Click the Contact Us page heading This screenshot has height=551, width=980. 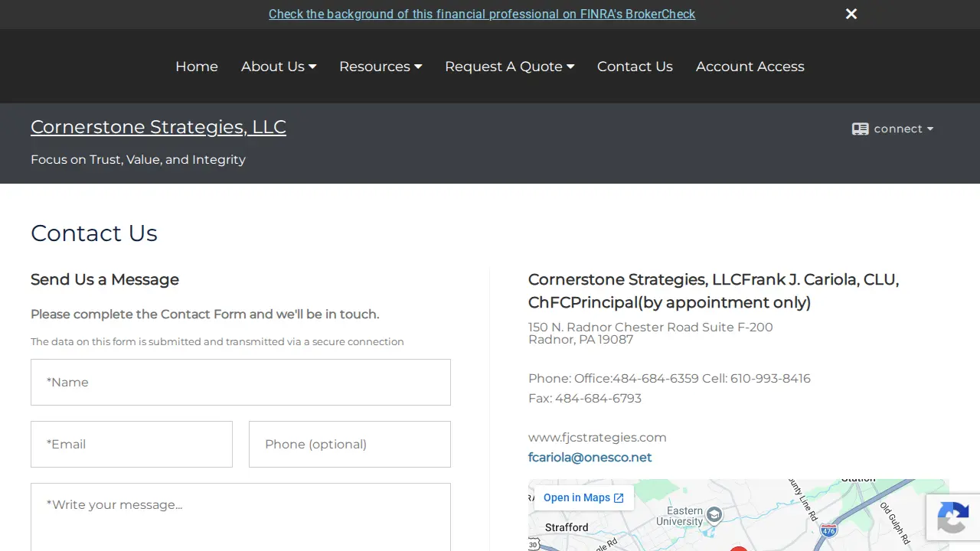point(94,233)
